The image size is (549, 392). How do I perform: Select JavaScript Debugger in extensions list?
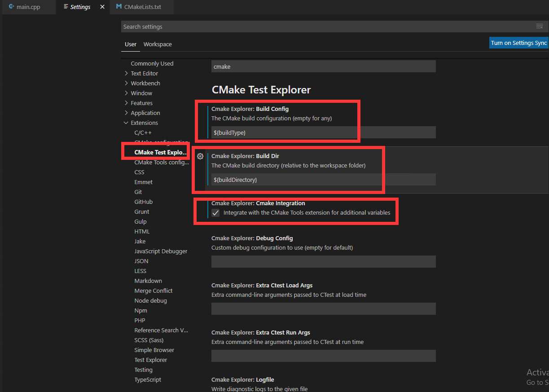click(x=161, y=251)
